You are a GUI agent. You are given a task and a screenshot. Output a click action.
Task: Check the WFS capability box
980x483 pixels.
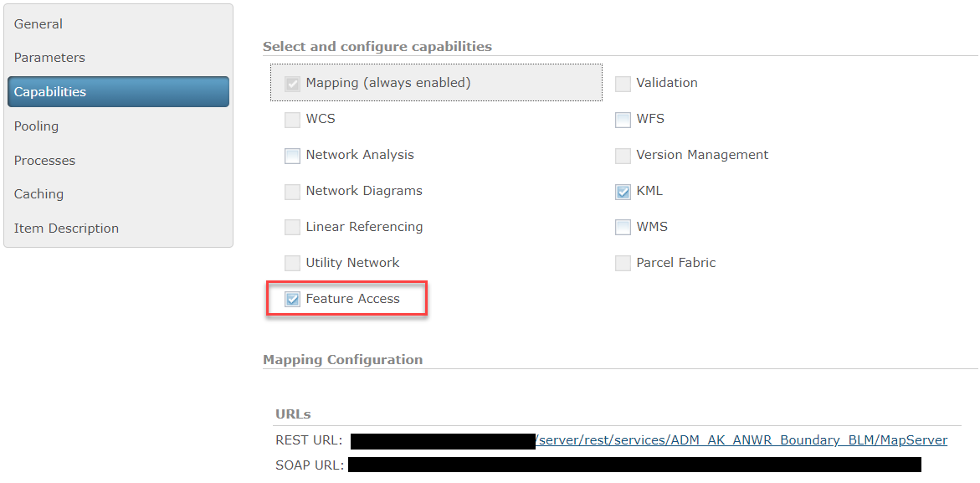(x=623, y=119)
